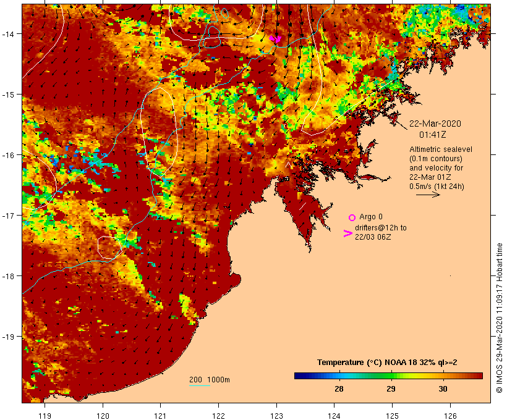Click the latitude label -15
Screen dimensions: 507x420
pyautogui.click(x=8, y=94)
